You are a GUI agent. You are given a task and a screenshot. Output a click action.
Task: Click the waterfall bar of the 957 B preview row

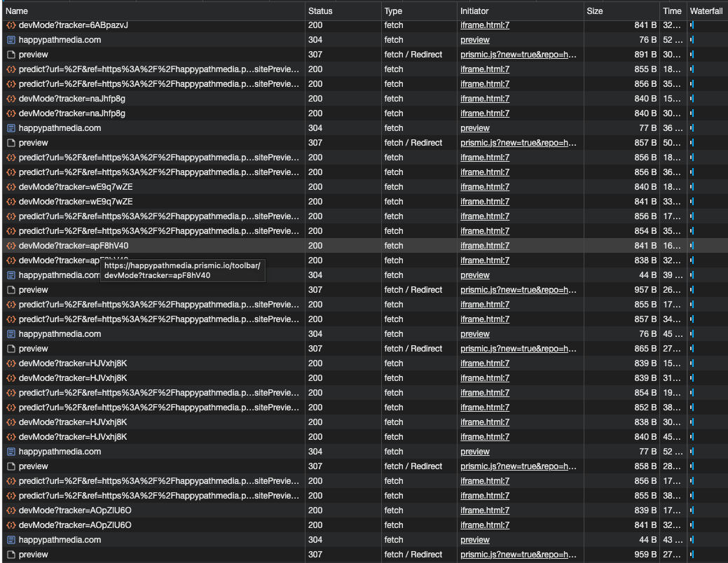pos(692,290)
